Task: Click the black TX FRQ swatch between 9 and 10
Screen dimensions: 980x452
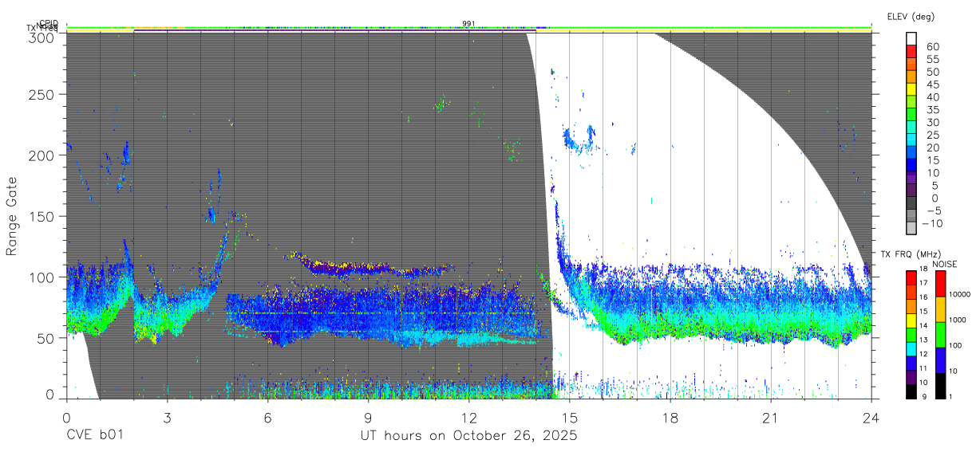Action: 911,391
